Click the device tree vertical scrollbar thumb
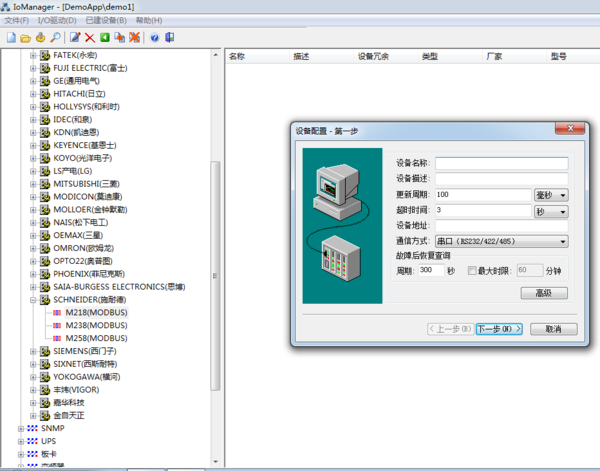The height and width of the screenshot is (471, 600). pos(215,276)
